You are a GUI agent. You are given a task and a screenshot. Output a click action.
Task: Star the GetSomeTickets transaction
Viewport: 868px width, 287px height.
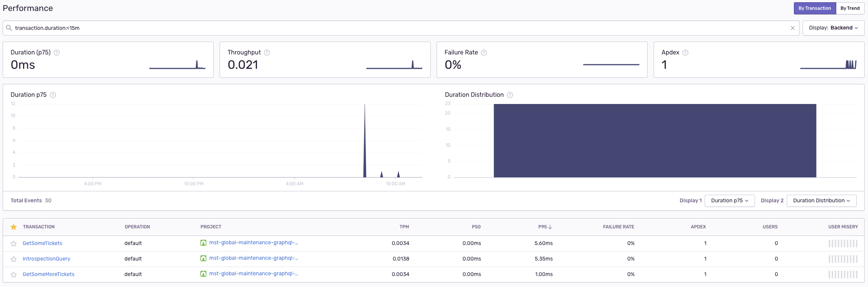point(14,244)
